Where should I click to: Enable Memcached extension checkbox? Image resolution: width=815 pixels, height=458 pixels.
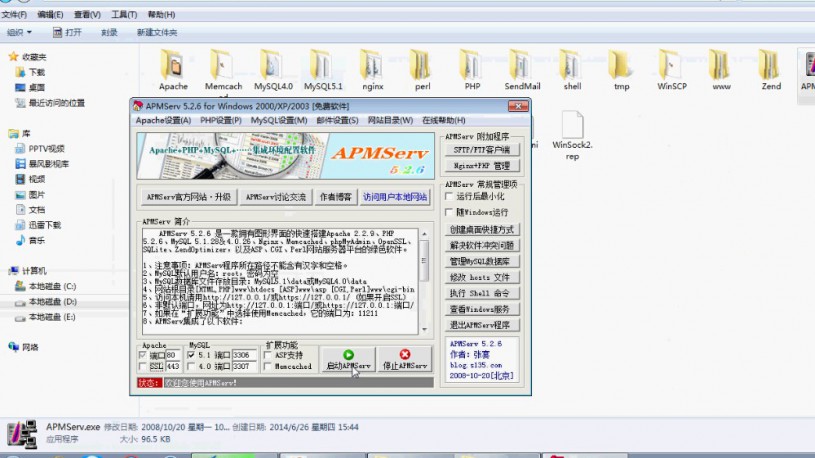(268, 367)
